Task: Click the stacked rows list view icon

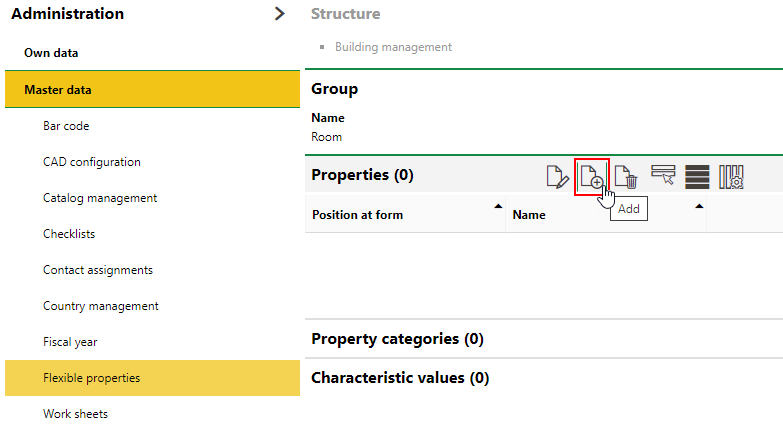Action: tap(697, 177)
